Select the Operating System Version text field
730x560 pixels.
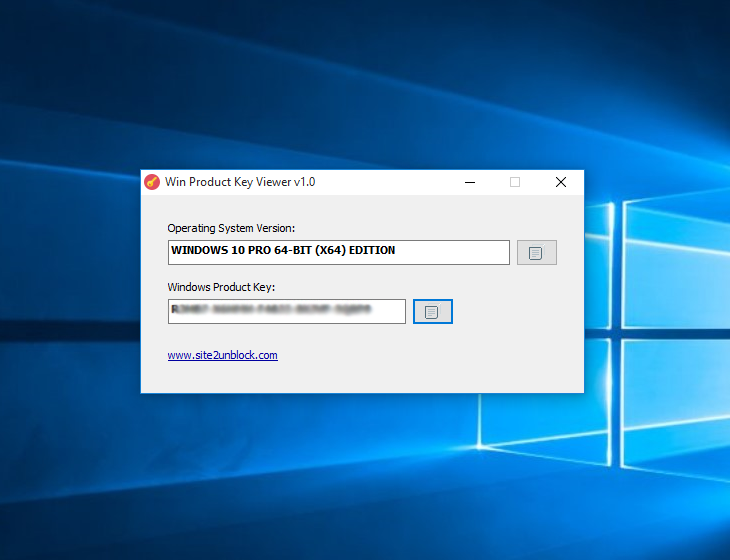pyautogui.click(x=338, y=252)
